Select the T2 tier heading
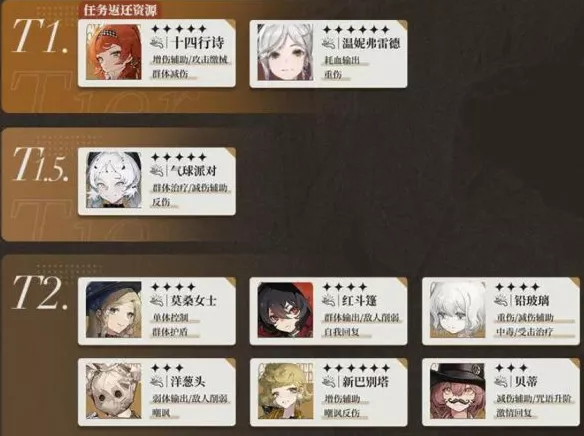Image resolution: width=584 pixels, height=436 pixels. [39, 292]
